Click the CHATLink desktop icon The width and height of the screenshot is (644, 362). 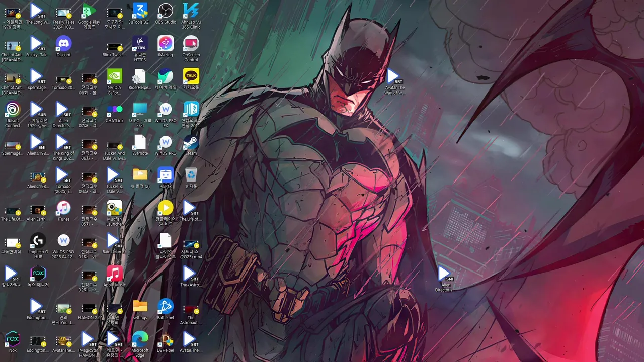[114, 113]
